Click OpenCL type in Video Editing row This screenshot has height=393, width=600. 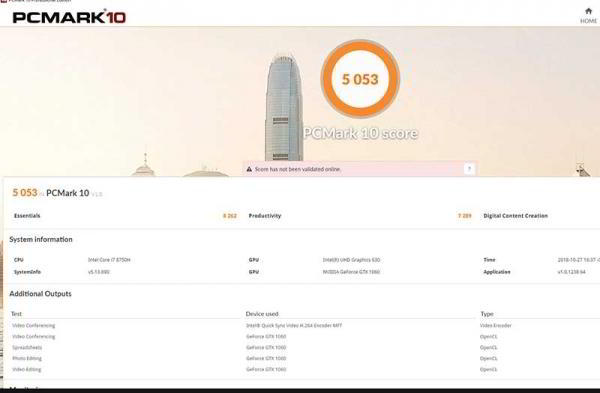point(488,370)
